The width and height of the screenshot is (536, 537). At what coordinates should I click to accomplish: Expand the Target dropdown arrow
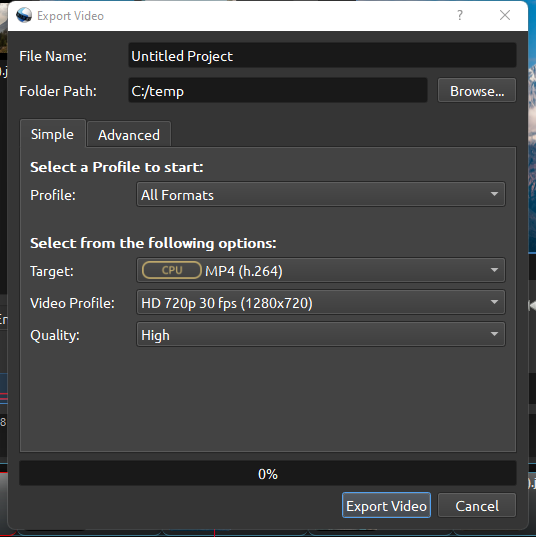[494, 270]
